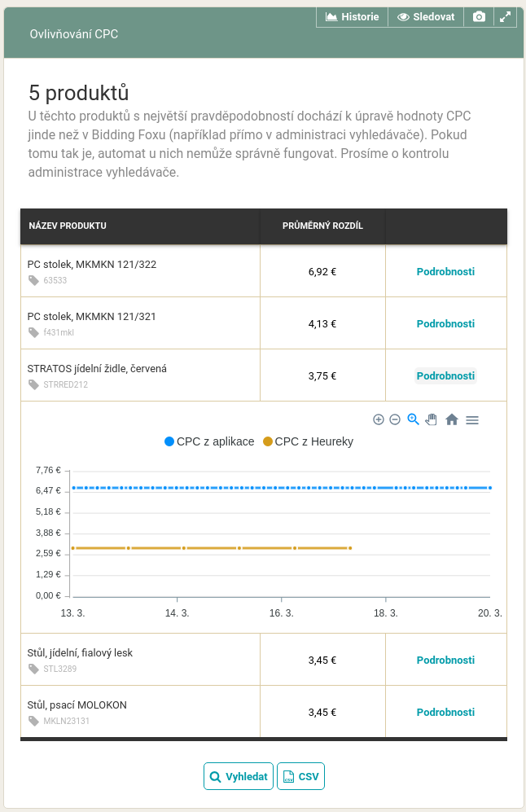Export the table with CSV button

point(300,777)
